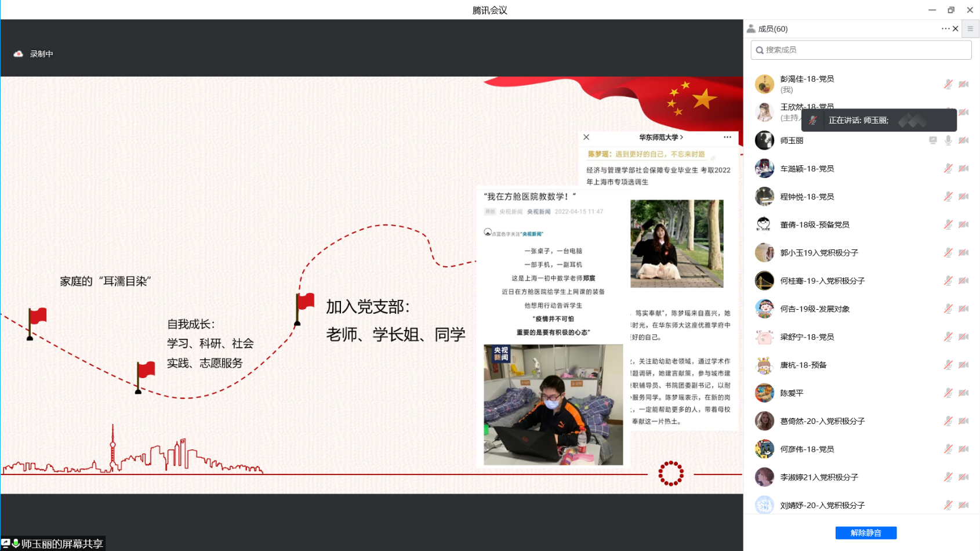
Task: Open the members panel more options dots
Action: [945, 28]
